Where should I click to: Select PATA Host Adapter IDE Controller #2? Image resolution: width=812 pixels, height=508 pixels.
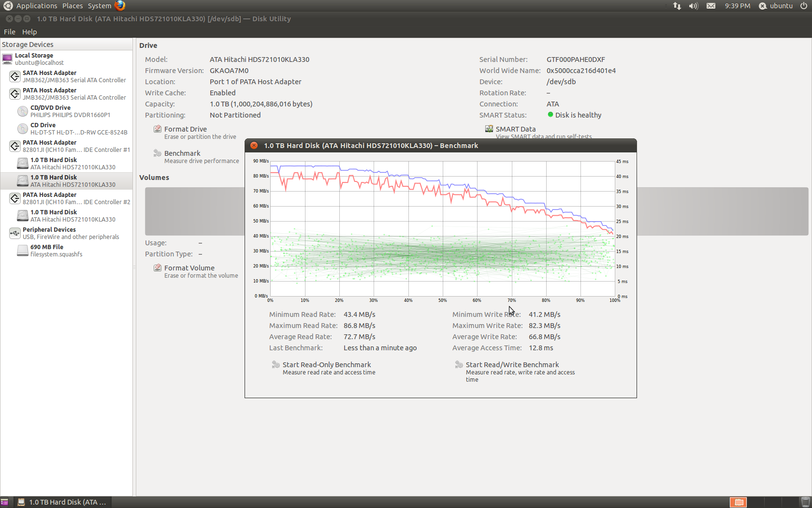coord(66,198)
